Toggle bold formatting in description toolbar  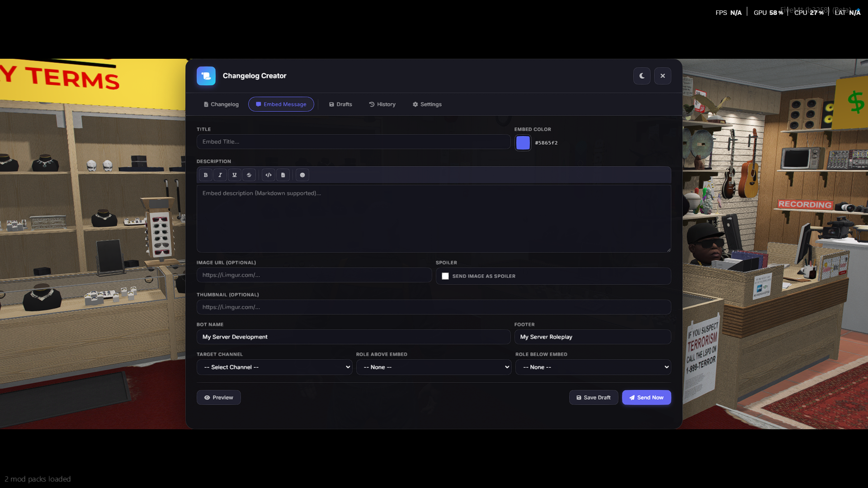tap(206, 175)
